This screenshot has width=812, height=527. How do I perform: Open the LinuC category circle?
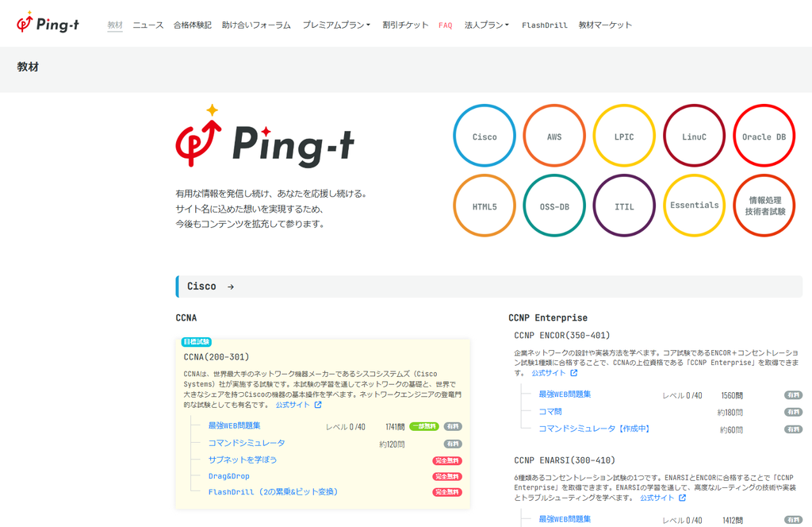[x=694, y=136]
